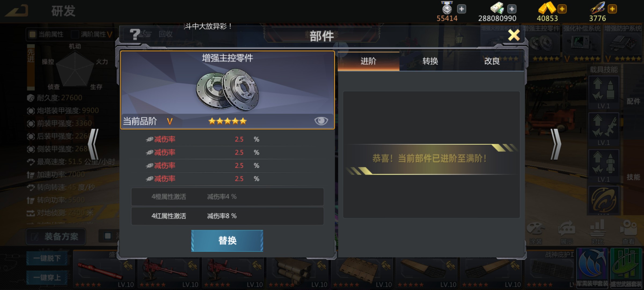Add more medals with the plus icon
The image size is (644, 290).
[462, 9]
